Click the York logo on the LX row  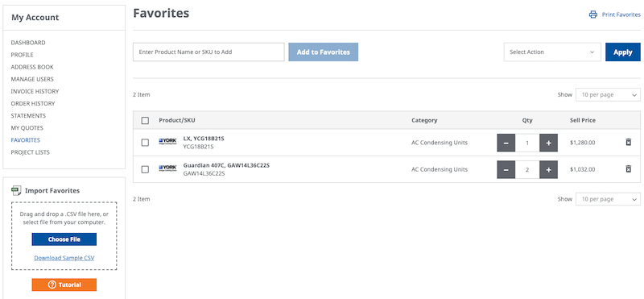pyautogui.click(x=167, y=142)
